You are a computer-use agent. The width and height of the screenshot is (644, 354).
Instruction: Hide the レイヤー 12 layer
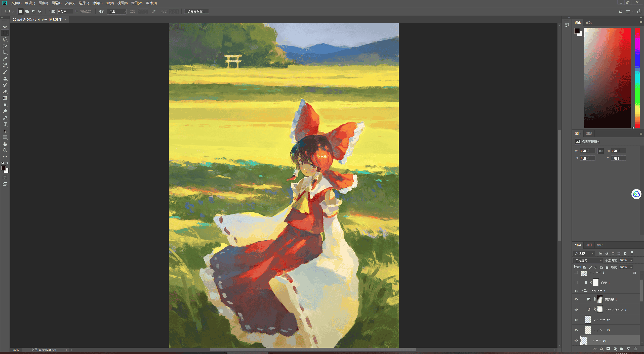[x=576, y=320]
